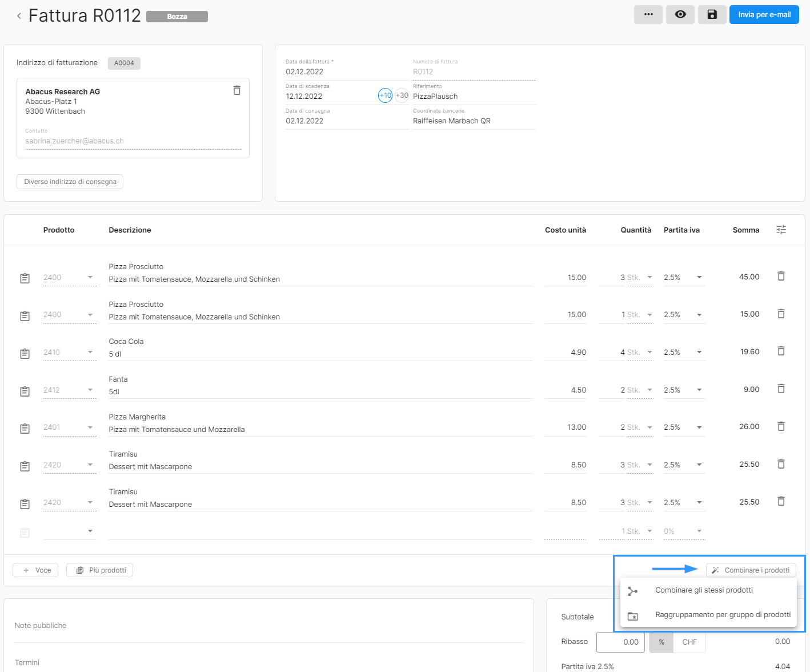Remove the Pizza Margherita row with trash icon
Viewport: 810px width, 672px height.
click(x=781, y=426)
